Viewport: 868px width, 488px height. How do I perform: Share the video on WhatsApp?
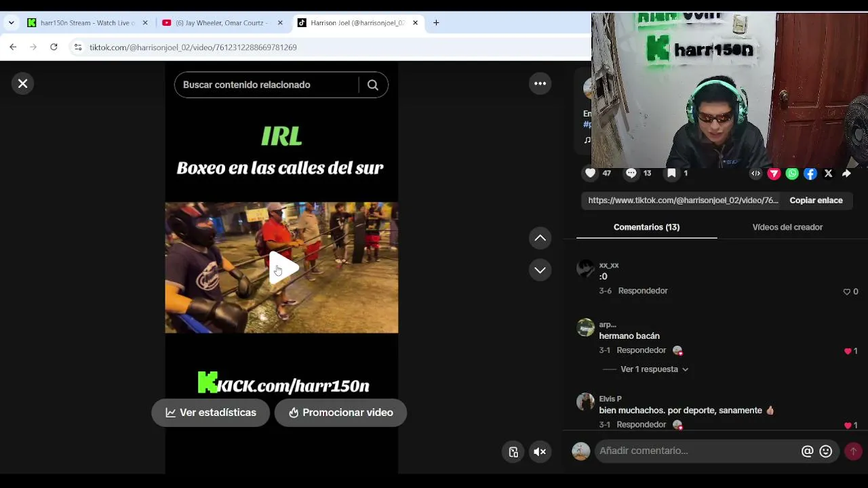coord(792,174)
